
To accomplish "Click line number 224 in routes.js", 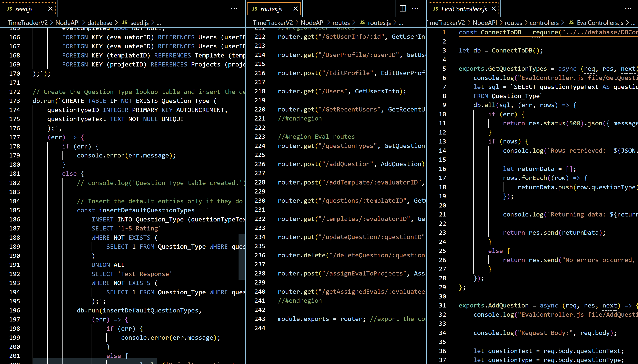I will (x=260, y=146).
